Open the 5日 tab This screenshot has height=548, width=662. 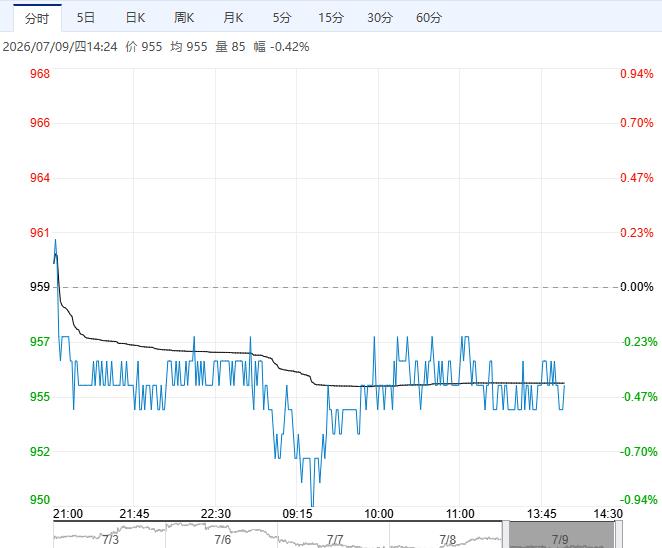click(86, 18)
